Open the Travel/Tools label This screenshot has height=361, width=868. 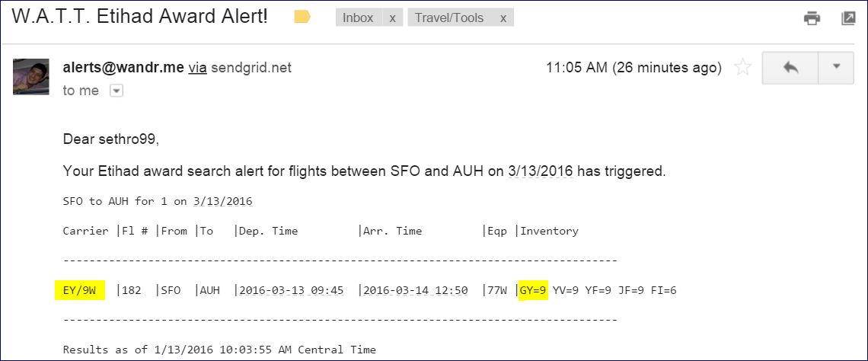[449, 18]
